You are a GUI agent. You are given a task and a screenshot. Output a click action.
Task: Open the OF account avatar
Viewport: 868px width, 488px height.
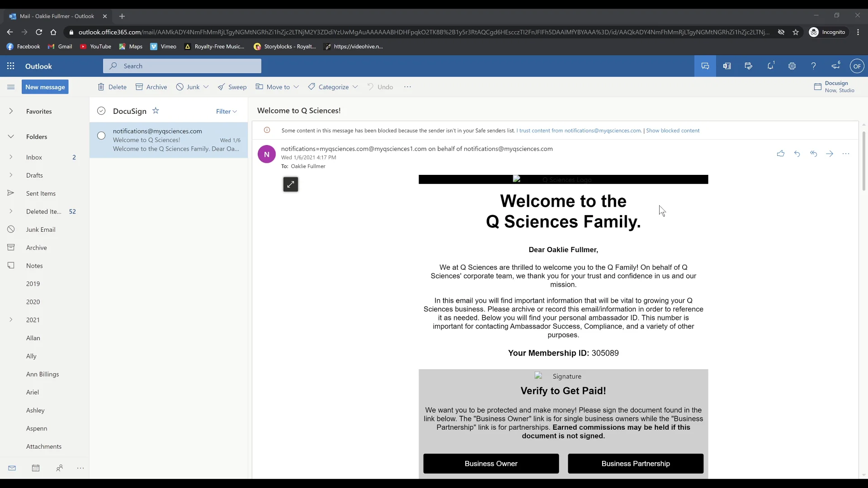857,66
